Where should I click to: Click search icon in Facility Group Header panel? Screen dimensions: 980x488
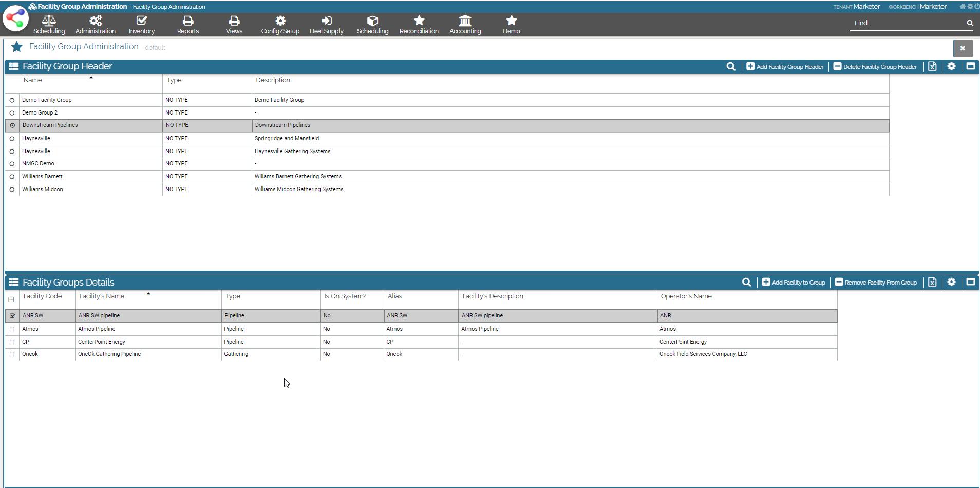click(x=730, y=67)
